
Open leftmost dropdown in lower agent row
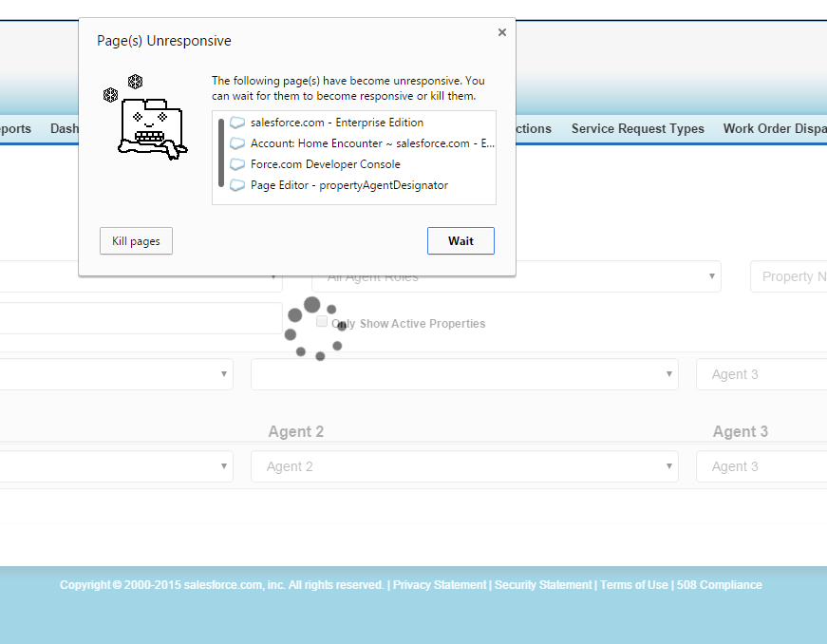(116, 466)
